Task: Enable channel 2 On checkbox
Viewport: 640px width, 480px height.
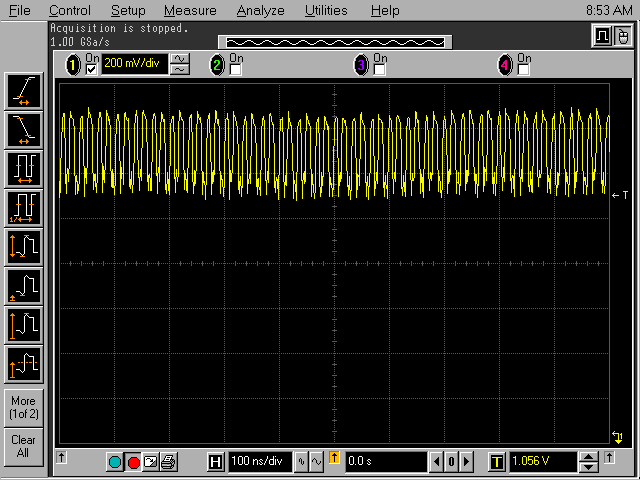Action: [236, 69]
